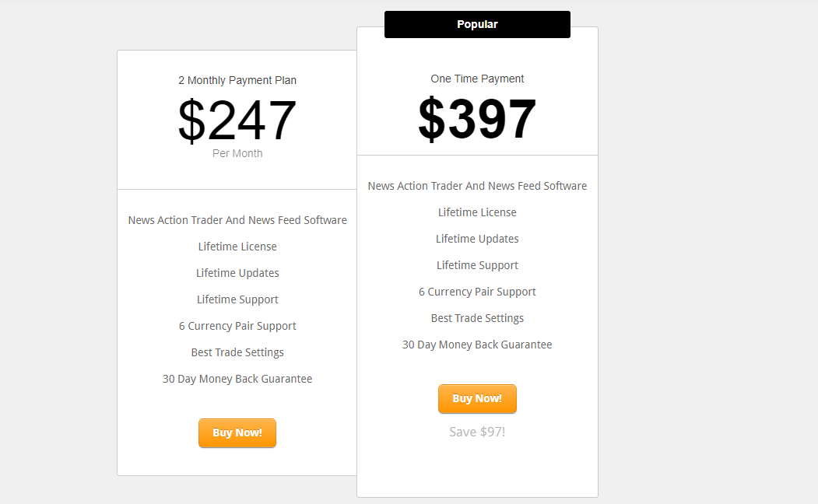
Task: Click the Save $97! text
Action: click(477, 432)
